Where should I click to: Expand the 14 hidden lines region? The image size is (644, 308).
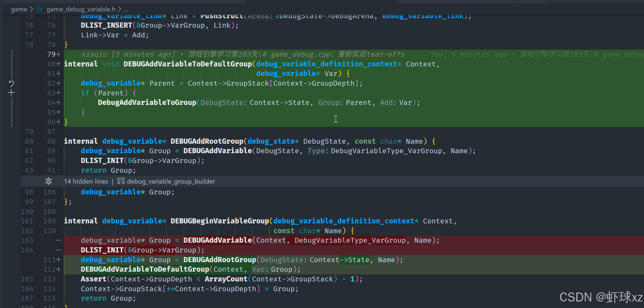click(x=86, y=181)
